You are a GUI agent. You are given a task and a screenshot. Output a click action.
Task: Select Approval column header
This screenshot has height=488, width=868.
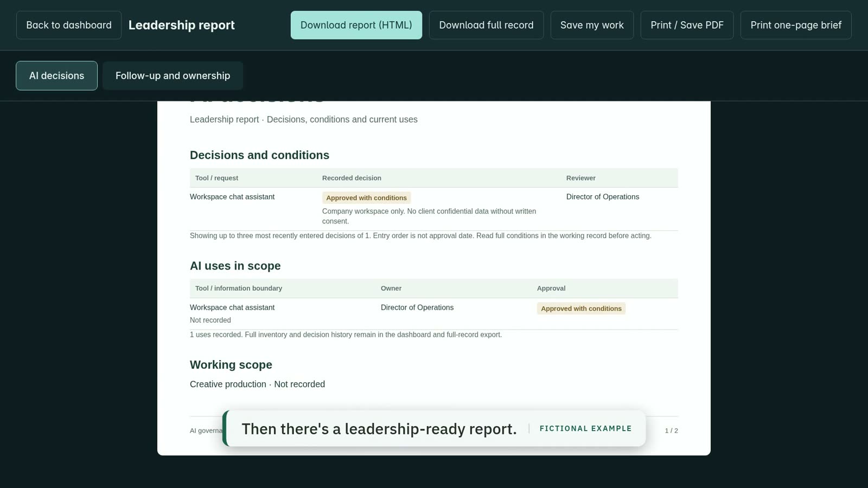[551, 288]
